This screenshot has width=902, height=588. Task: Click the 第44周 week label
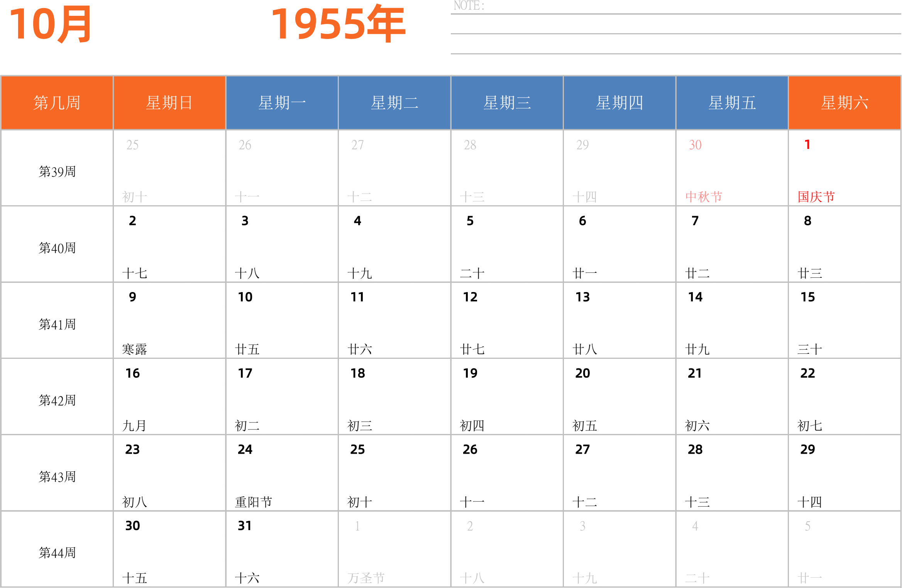coord(57,553)
